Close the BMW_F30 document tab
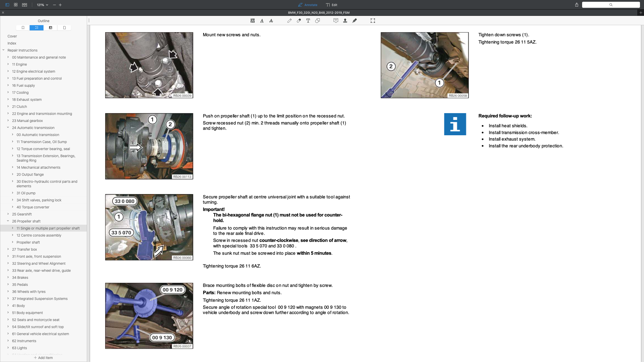The width and height of the screenshot is (644, 362). pyautogui.click(x=3, y=13)
